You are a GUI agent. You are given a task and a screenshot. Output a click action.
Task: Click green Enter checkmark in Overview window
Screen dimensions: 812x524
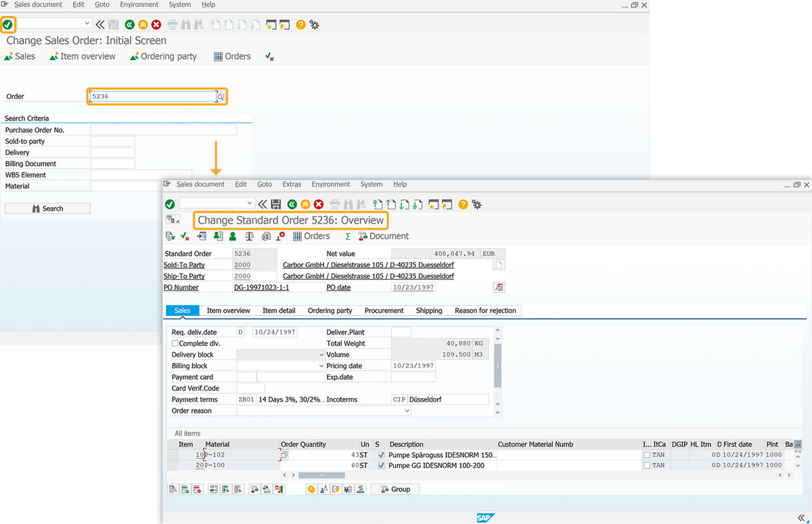pos(170,204)
